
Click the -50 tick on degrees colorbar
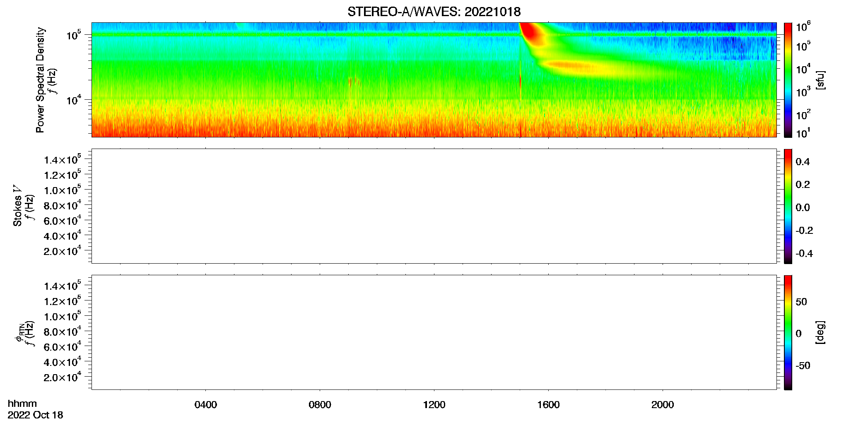pyautogui.click(x=803, y=366)
